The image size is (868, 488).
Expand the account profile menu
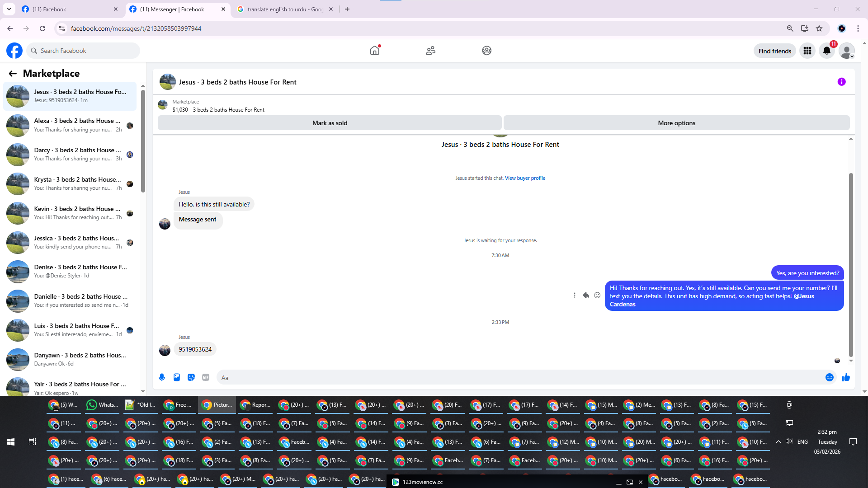pos(847,51)
